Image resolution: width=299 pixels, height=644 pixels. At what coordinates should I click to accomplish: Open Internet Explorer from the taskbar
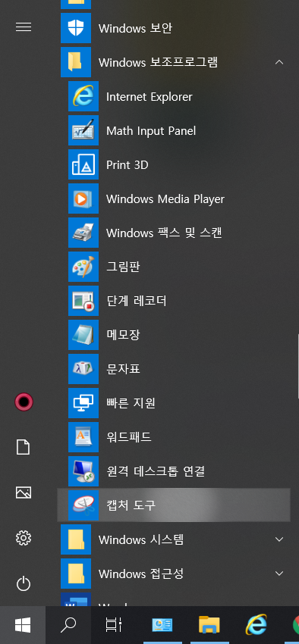[256, 625]
